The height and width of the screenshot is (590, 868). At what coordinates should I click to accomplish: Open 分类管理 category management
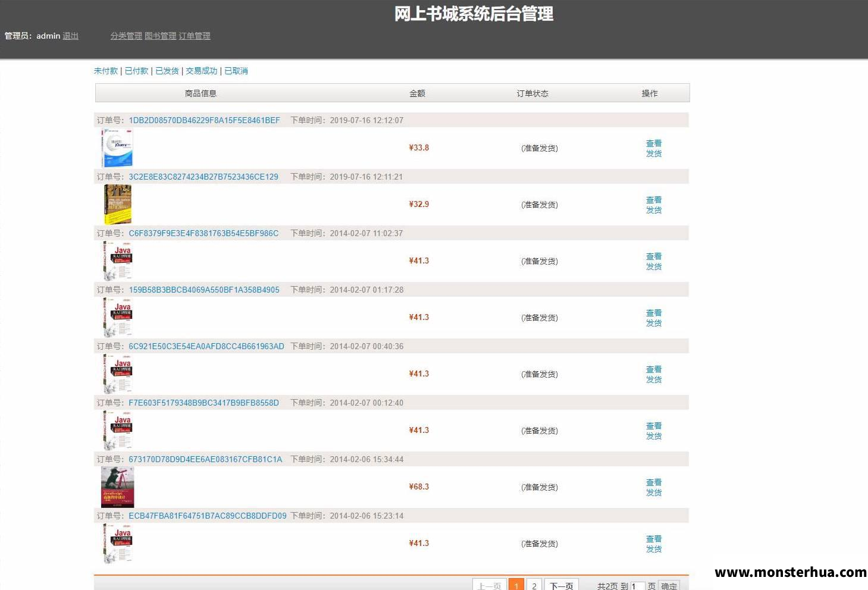[x=126, y=36]
